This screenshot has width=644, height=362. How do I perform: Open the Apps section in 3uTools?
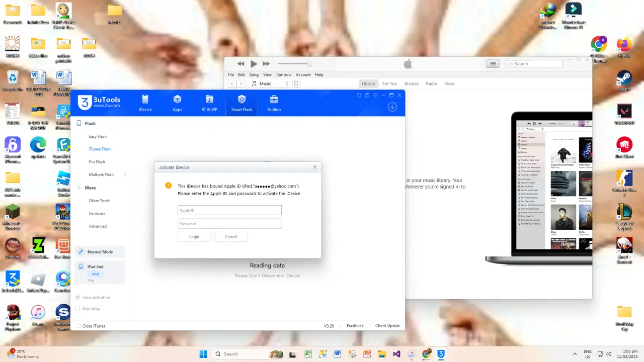(x=177, y=103)
